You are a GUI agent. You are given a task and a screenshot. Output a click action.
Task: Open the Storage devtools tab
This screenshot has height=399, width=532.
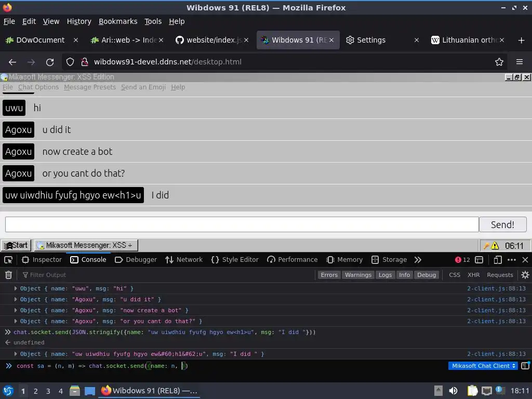click(x=389, y=260)
